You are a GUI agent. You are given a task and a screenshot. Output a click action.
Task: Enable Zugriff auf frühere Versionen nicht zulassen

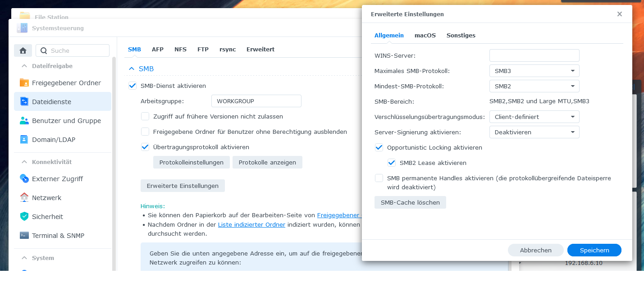pos(145,116)
